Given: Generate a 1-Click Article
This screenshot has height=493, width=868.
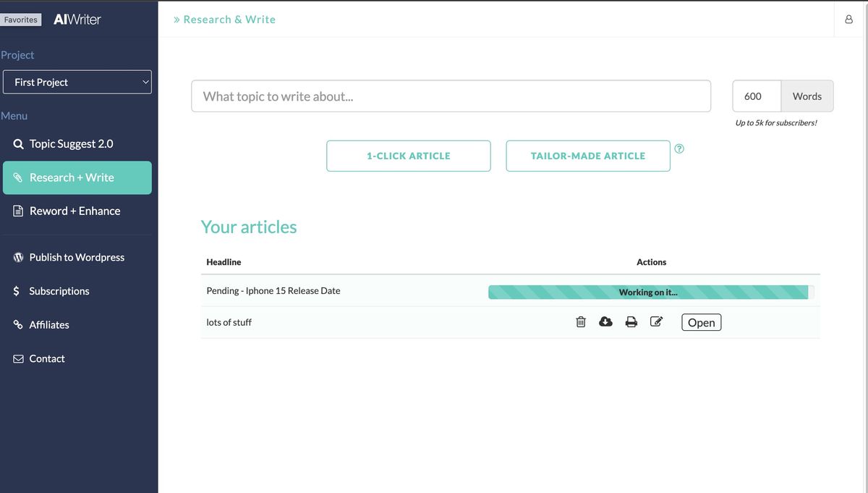Looking at the screenshot, I should click(408, 155).
